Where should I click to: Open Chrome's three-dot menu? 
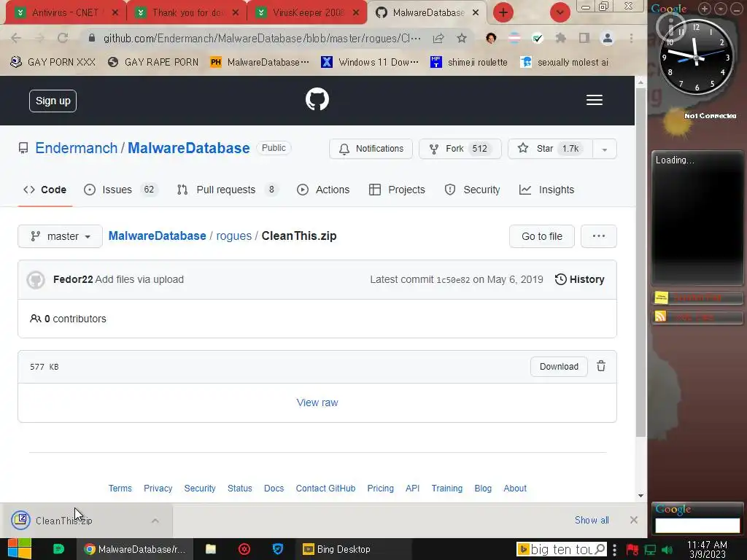(631, 38)
